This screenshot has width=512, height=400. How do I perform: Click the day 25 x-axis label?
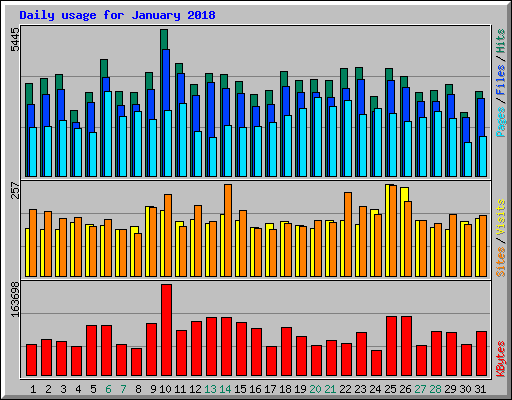[x=390, y=389]
